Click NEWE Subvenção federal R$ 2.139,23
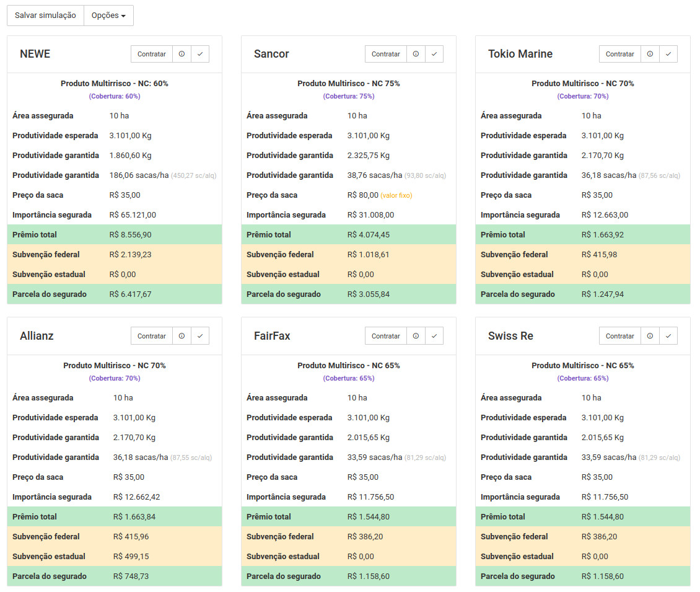The width and height of the screenshot is (700, 592). coord(130,255)
